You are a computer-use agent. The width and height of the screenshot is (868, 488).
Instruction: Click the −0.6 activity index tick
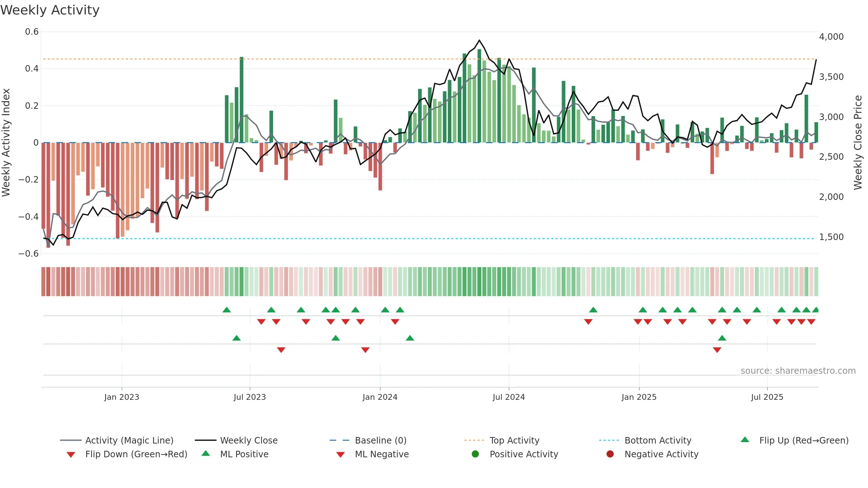[x=29, y=253]
